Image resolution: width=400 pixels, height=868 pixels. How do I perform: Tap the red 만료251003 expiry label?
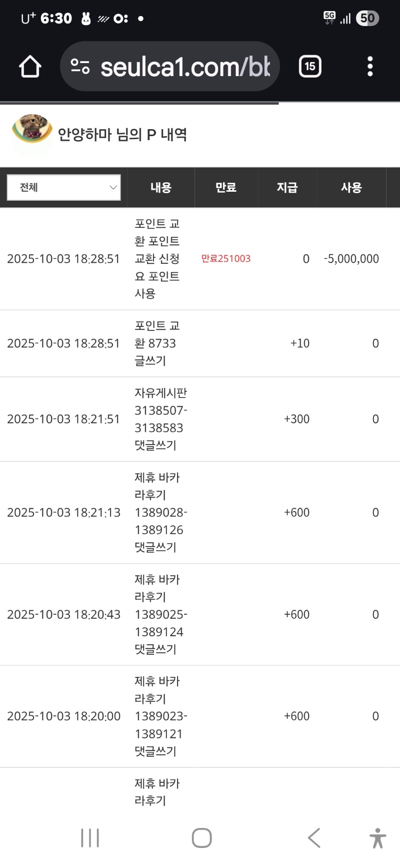[x=225, y=259]
